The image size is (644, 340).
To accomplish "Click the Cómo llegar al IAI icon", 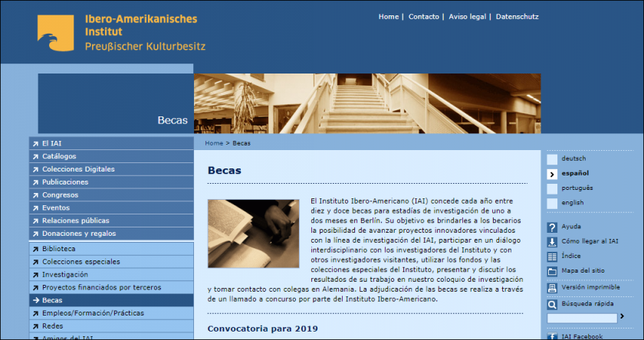I will tap(552, 242).
